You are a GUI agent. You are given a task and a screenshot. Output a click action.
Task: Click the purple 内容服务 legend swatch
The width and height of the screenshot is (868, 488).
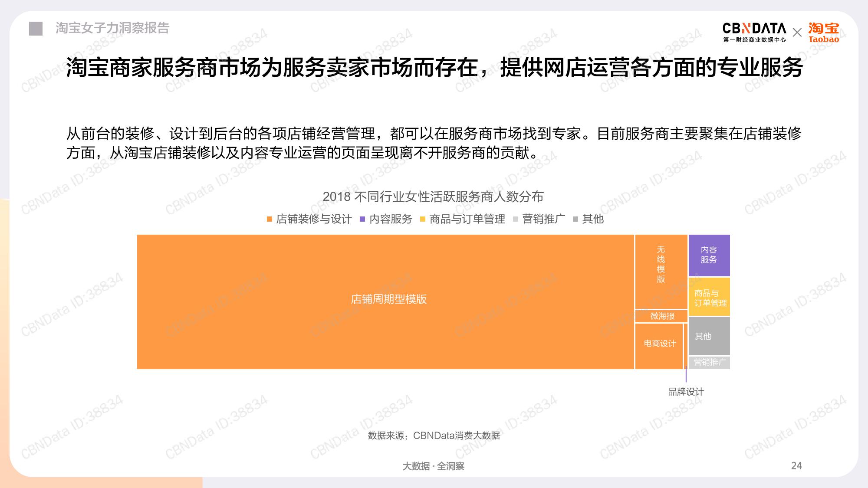(x=362, y=219)
